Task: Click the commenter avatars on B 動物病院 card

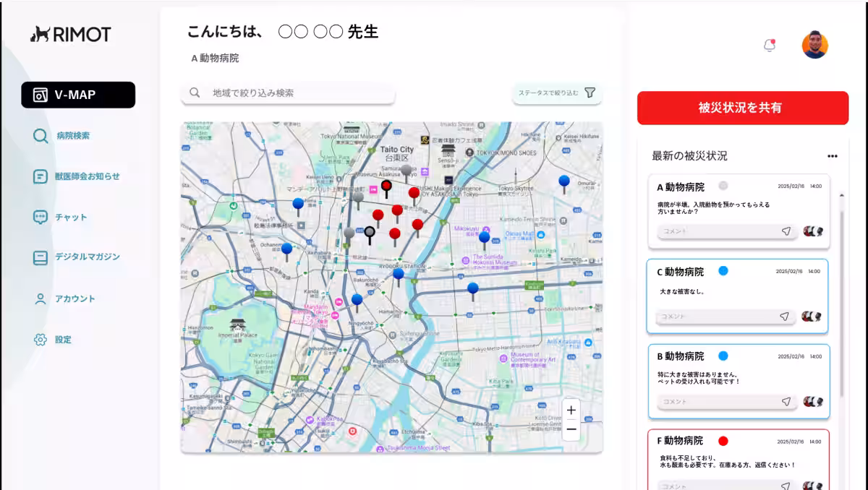Action: coord(814,401)
